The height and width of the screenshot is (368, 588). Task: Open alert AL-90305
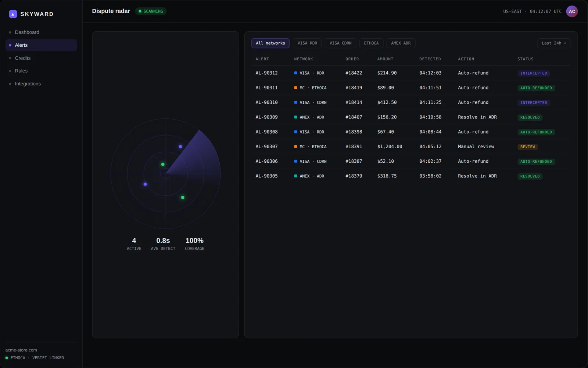click(411, 176)
